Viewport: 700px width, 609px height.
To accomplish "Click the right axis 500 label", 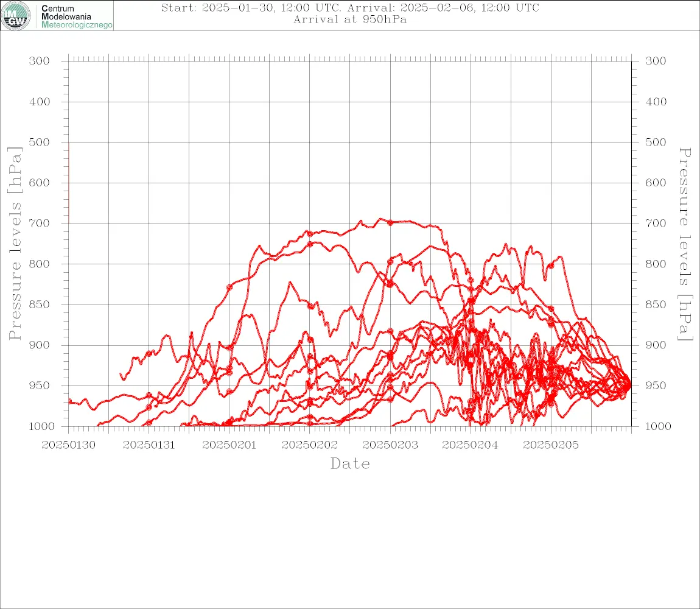I will [656, 142].
